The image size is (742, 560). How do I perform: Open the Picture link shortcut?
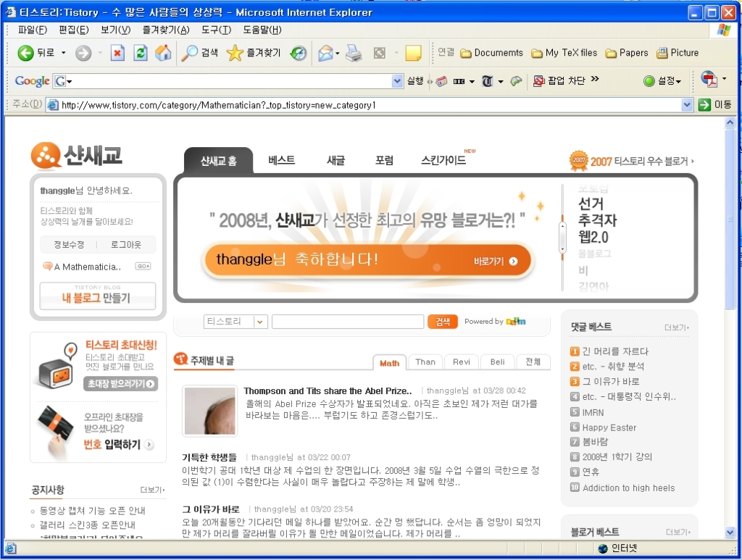[678, 53]
